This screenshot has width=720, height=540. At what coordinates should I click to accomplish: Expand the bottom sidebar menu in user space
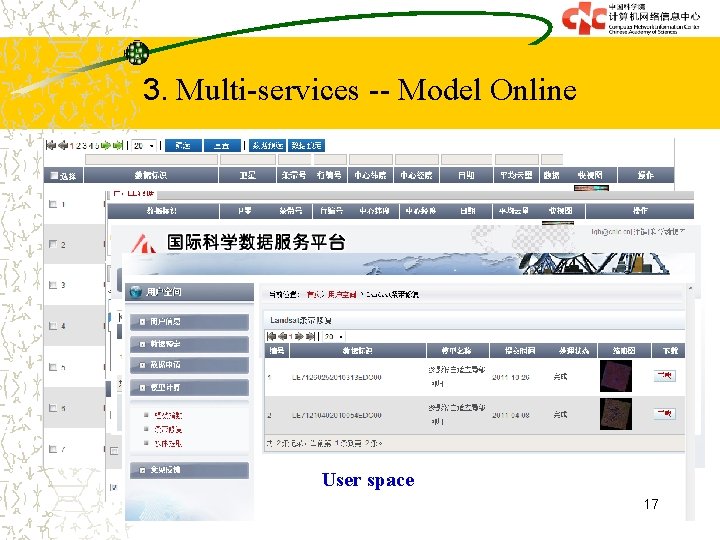click(x=189, y=470)
